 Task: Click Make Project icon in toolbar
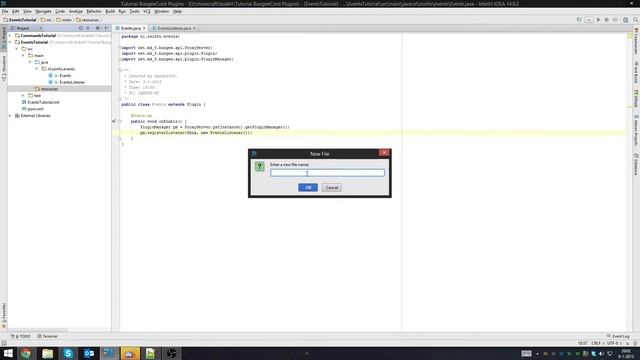coord(579,20)
